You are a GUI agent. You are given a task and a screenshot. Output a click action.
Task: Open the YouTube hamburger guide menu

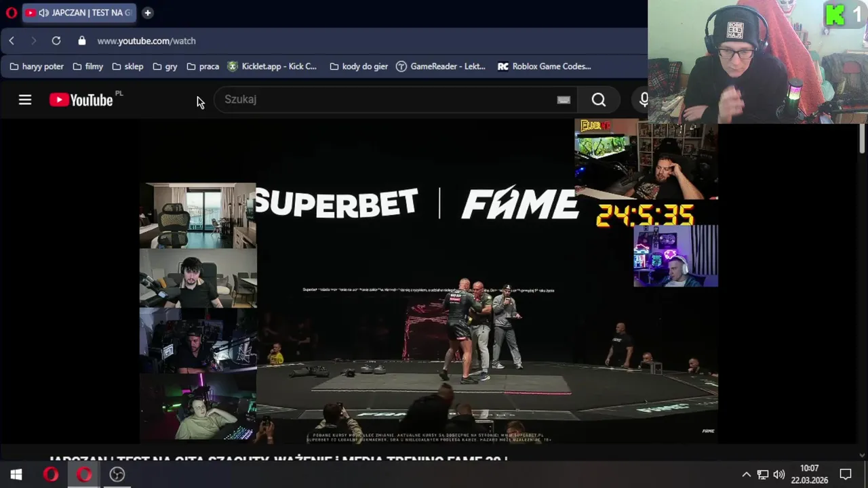tap(25, 100)
